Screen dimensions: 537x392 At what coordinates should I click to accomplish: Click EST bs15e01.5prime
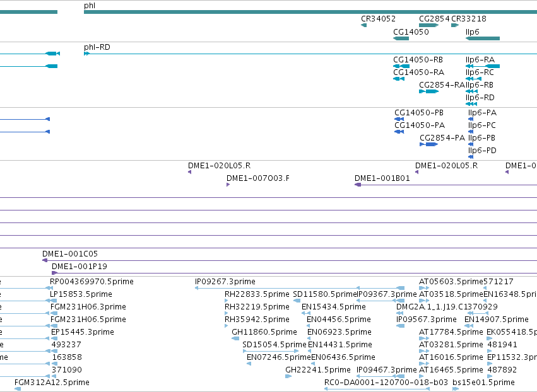click(x=483, y=383)
